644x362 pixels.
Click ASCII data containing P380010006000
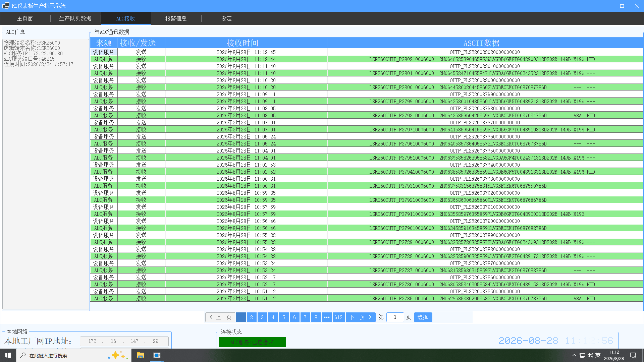pos(485,87)
